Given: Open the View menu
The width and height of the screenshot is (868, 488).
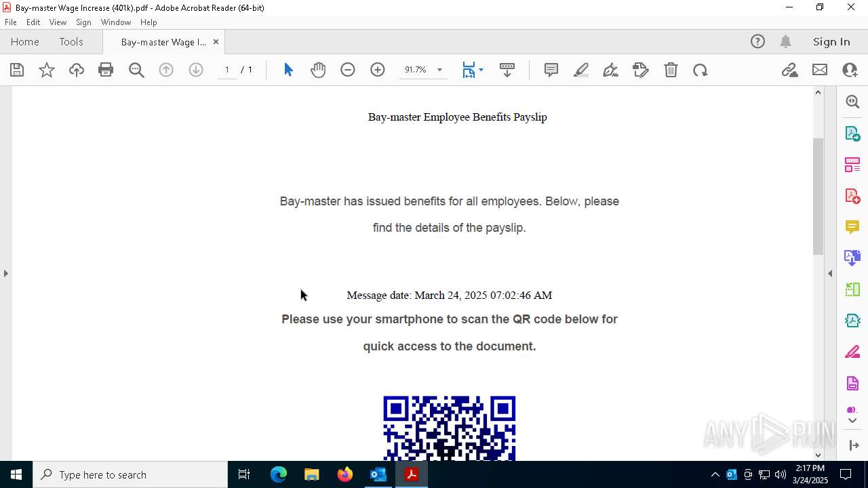Looking at the screenshot, I should click(x=58, y=22).
